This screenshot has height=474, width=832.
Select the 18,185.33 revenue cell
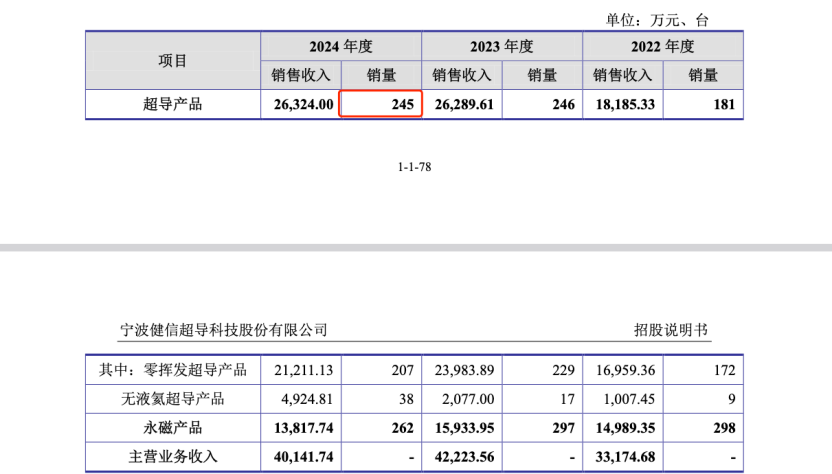(622, 104)
